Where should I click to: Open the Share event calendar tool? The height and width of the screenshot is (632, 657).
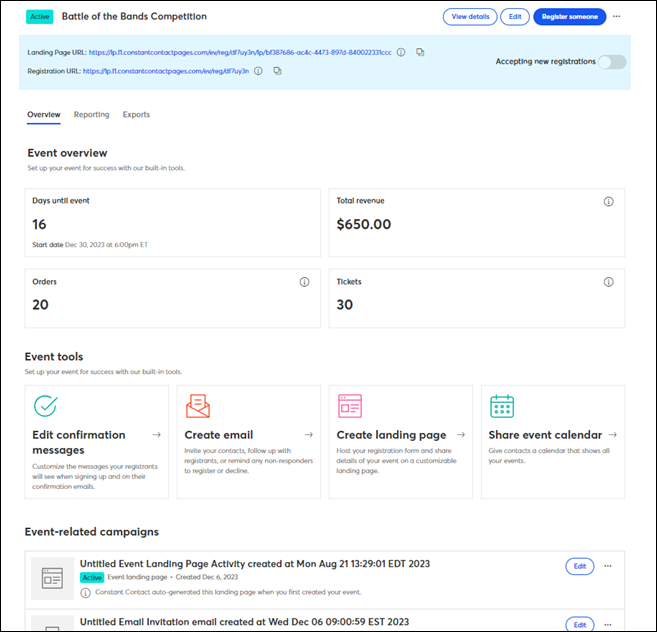[x=553, y=442]
